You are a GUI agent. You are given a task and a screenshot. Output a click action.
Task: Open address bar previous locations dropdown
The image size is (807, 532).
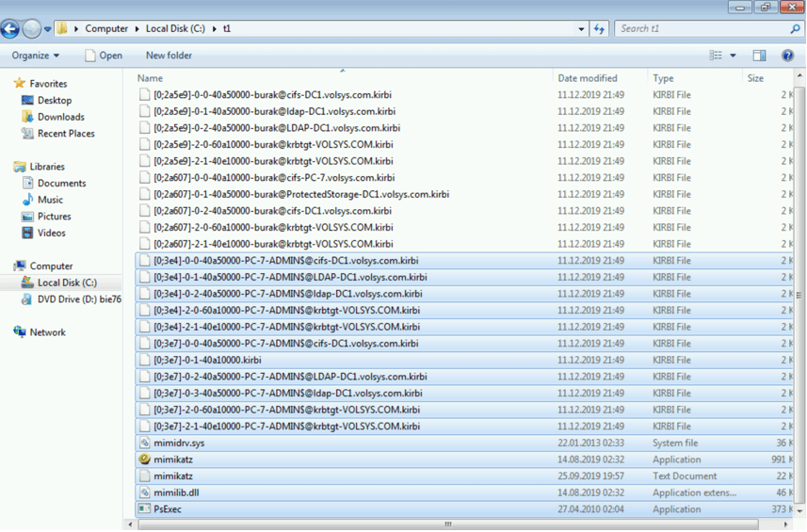tap(581, 29)
